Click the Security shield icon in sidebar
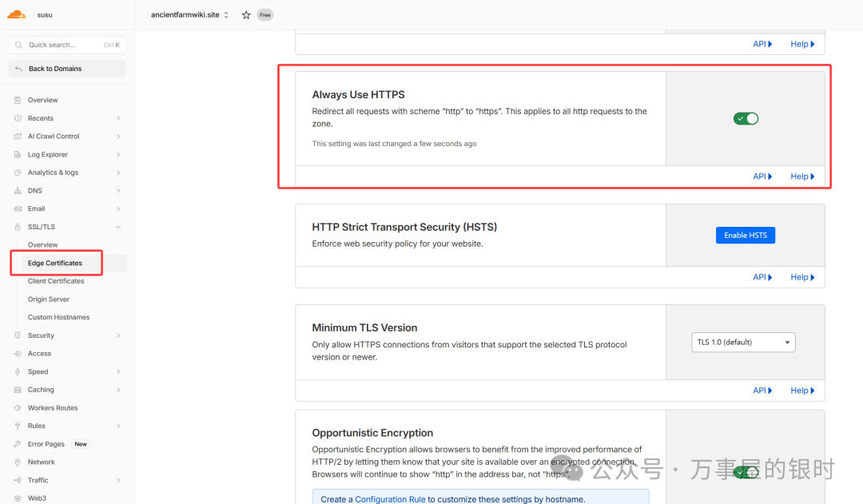Screen dimensions: 863x504 pos(18,335)
